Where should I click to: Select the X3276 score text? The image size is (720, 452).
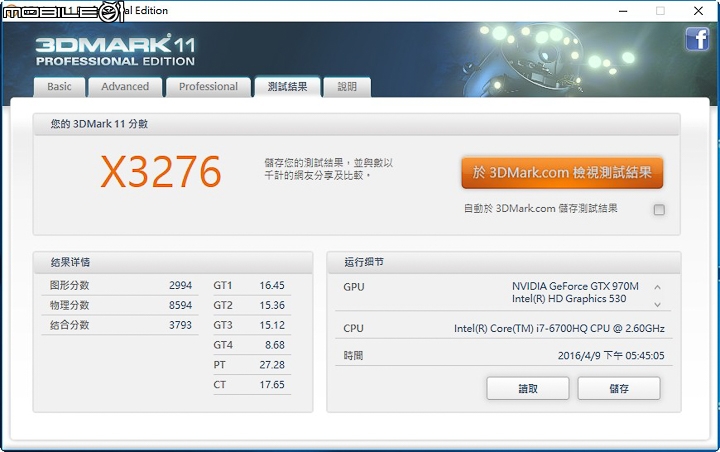(x=161, y=172)
